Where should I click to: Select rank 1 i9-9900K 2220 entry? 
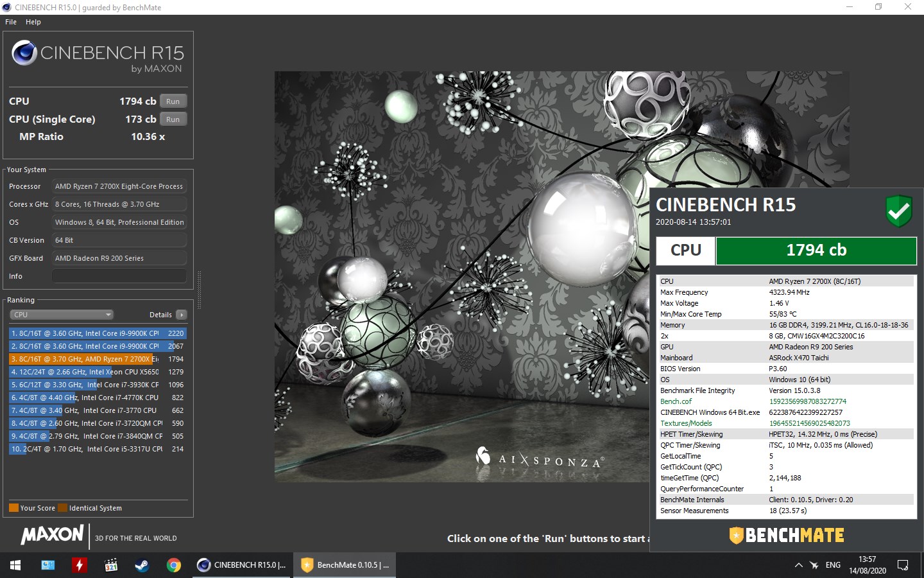coord(98,333)
